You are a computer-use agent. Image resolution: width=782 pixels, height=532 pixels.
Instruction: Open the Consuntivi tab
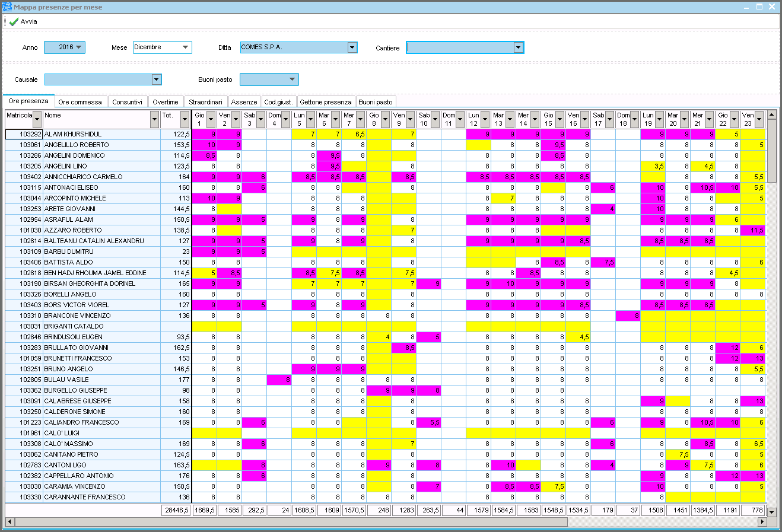click(127, 102)
